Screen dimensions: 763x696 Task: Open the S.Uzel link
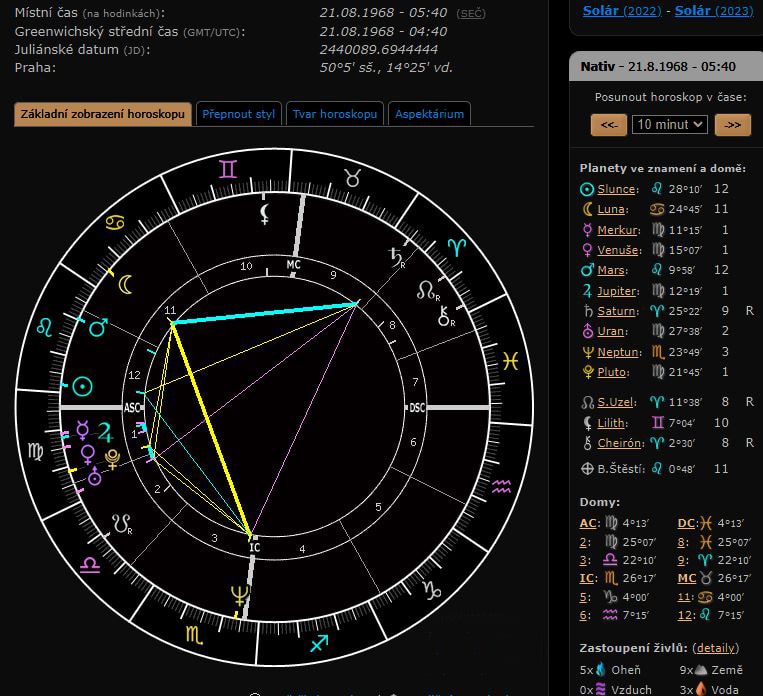pyautogui.click(x=615, y=403)
